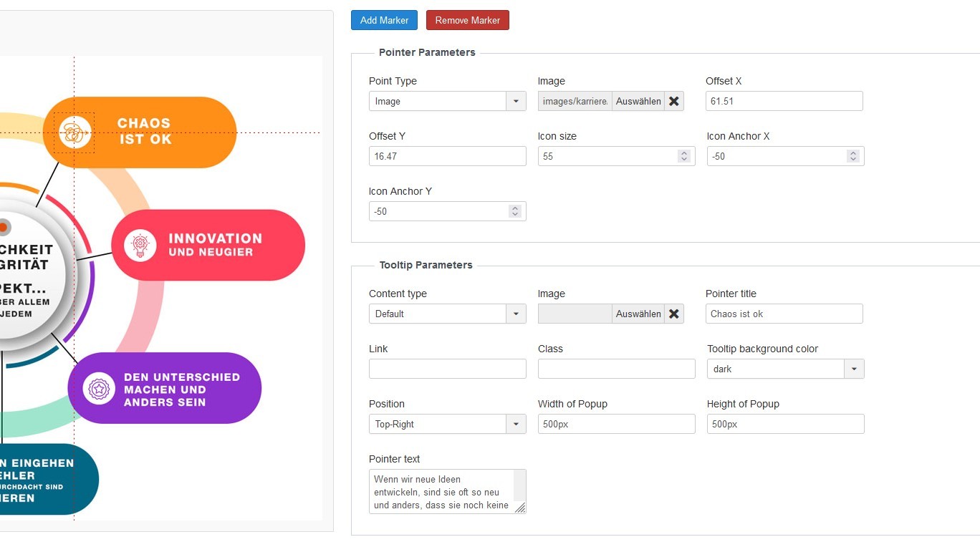This screenshot has height=552, width=980.
Task: Click the Icon Anchor X spinner arrows
Action: pyautogui.click(x=852, y=156)
